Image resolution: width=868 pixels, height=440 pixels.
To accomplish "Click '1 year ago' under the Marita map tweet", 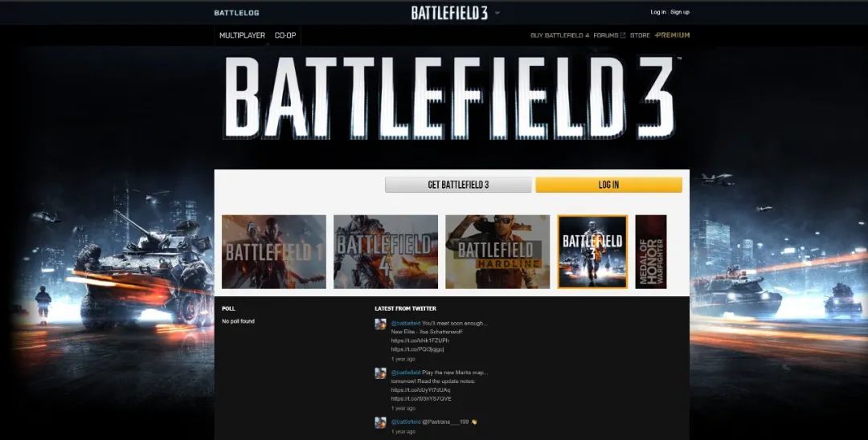I will (x=403, y=409).
